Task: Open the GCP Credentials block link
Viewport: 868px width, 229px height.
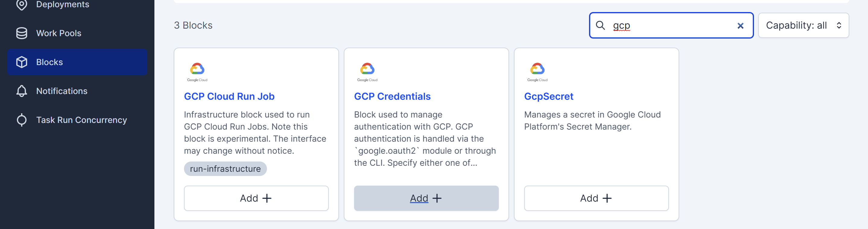Action: (x=392, y=96)
